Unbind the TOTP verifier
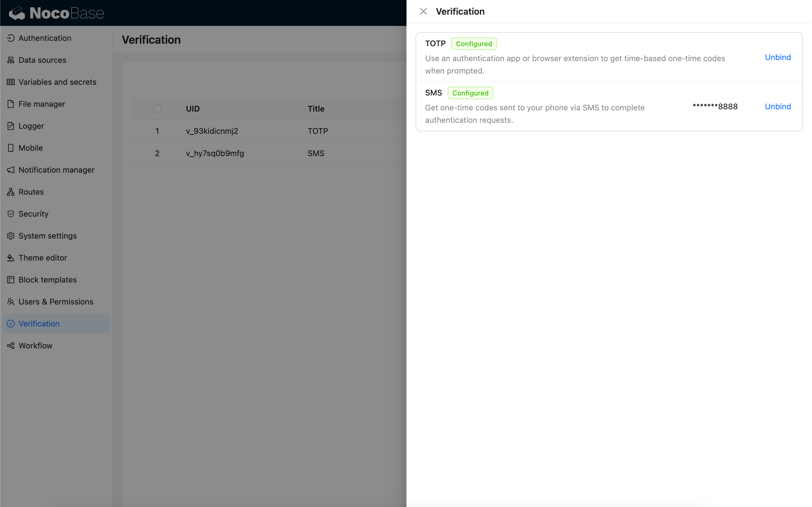 pyautogui.click(x=777, y=57)
